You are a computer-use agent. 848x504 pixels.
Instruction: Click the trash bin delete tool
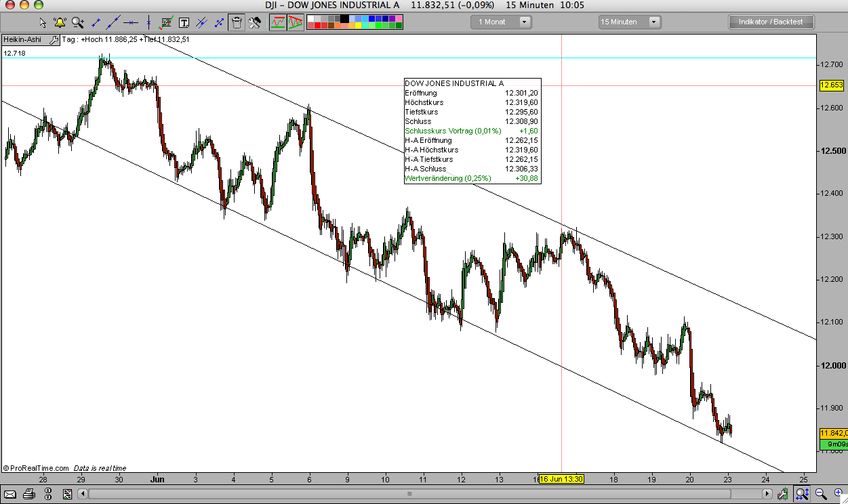point(237,22)
